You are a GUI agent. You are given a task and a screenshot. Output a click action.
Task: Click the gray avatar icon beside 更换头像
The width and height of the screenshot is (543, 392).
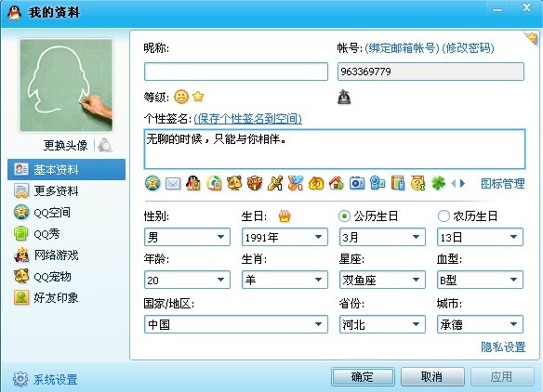pyautogui.click(x=104, y=145)
